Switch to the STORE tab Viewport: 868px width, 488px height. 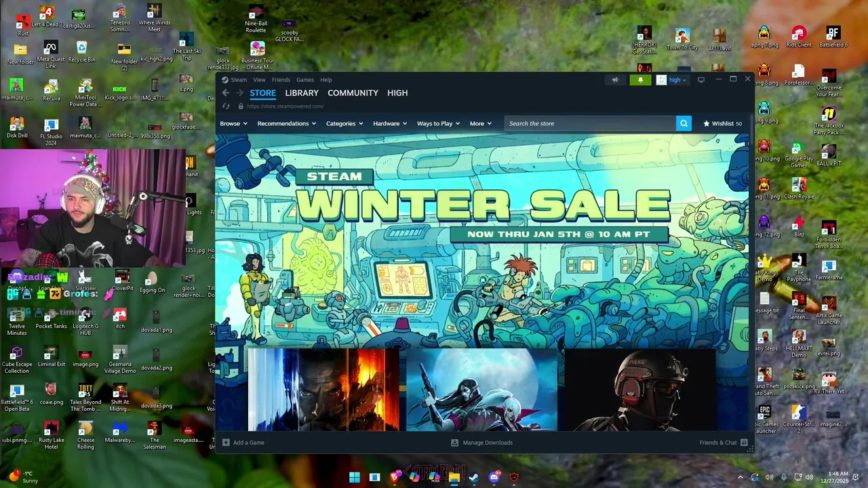tap(262, 93)
